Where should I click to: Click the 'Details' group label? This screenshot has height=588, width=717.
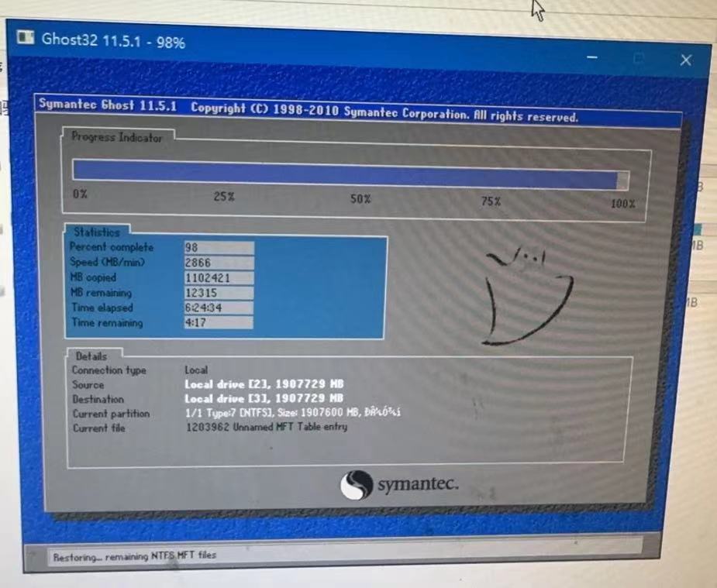click(x=91, y=356)
